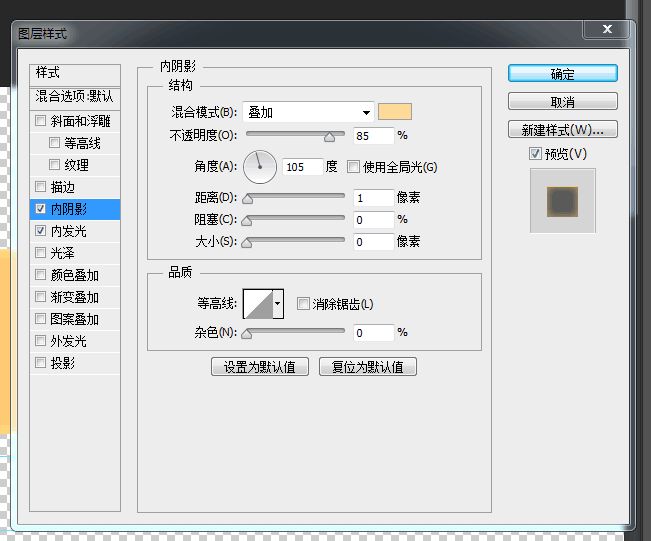Image resolution: width=651 pixels, height=541 pixels.
Task: Select 混合选项:默认 entry
Action: 75,97
